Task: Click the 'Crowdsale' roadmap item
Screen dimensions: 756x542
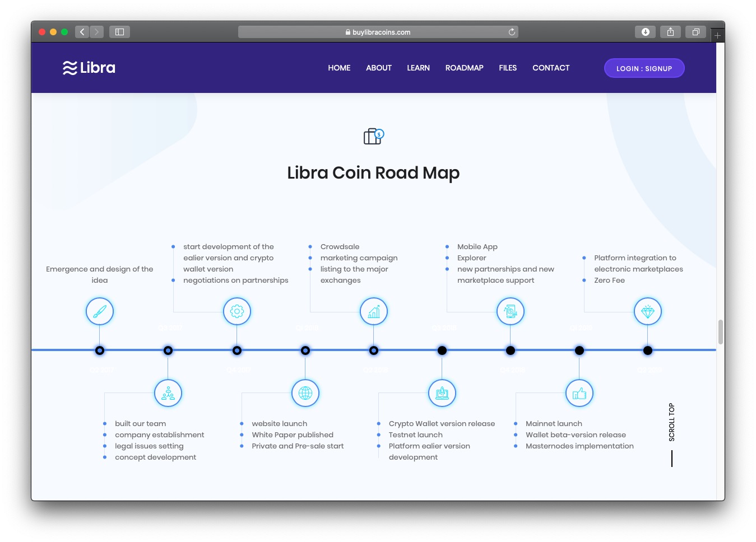Action: coord(340,247)
